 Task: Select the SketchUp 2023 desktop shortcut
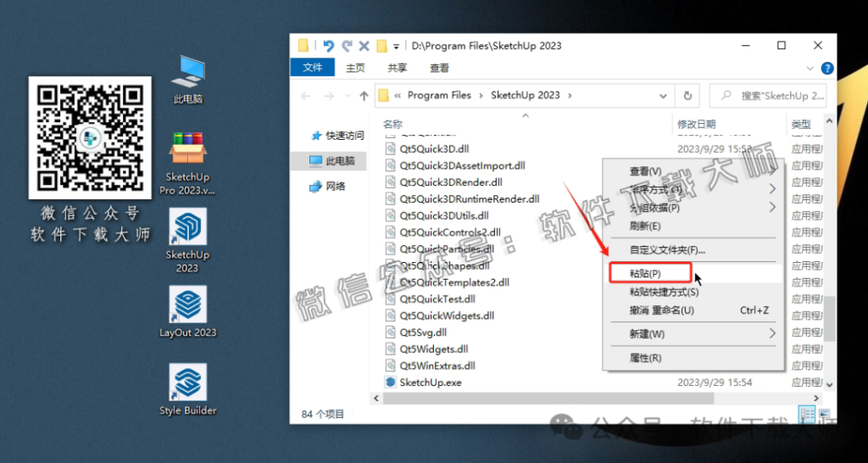point(187,240)
